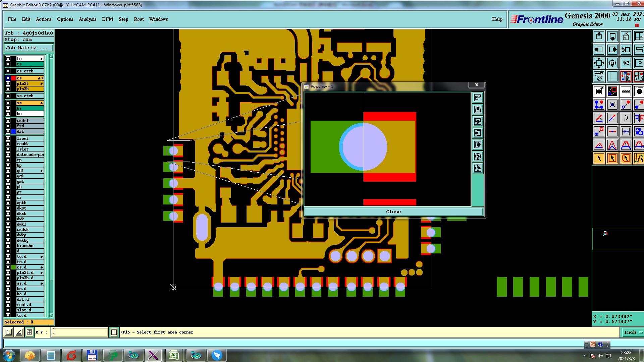
Task: Open the Actions menu
Action: click(x=44, y=19)
